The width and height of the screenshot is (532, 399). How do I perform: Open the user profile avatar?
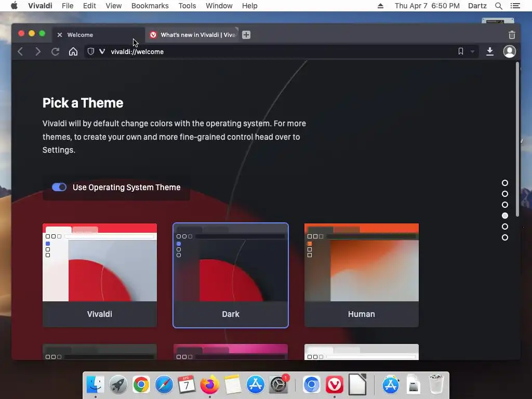click(x=509, y=51)
